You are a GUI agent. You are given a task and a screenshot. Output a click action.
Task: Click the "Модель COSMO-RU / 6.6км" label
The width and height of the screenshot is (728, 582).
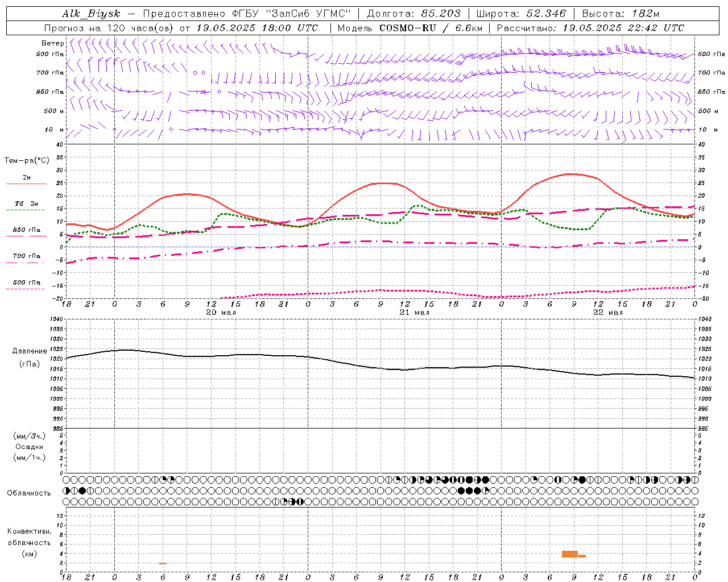(x=410, y=28)
